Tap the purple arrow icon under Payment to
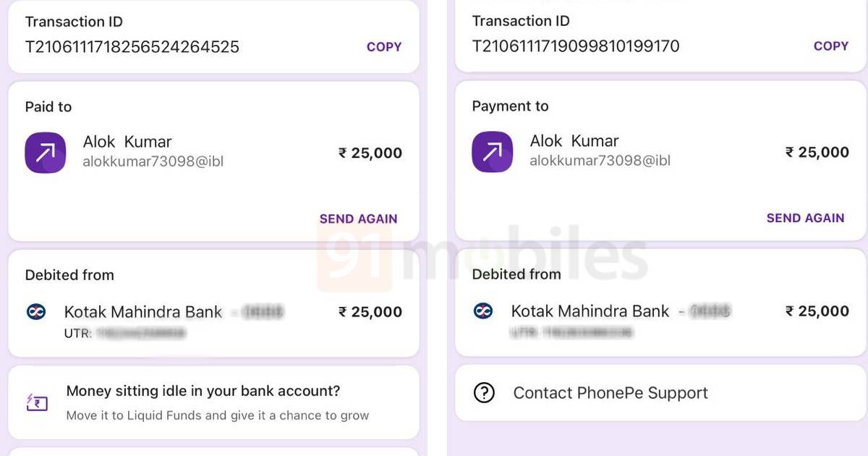 coord(493,152)
